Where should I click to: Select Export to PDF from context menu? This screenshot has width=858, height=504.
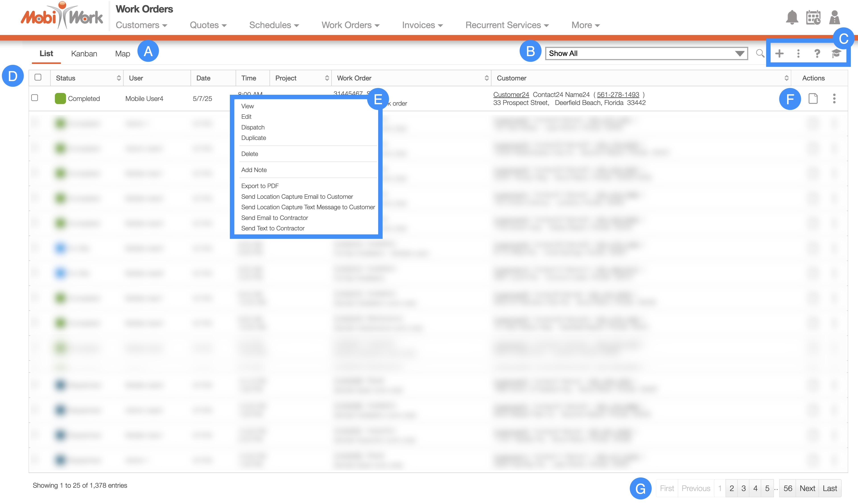point(260,186)
